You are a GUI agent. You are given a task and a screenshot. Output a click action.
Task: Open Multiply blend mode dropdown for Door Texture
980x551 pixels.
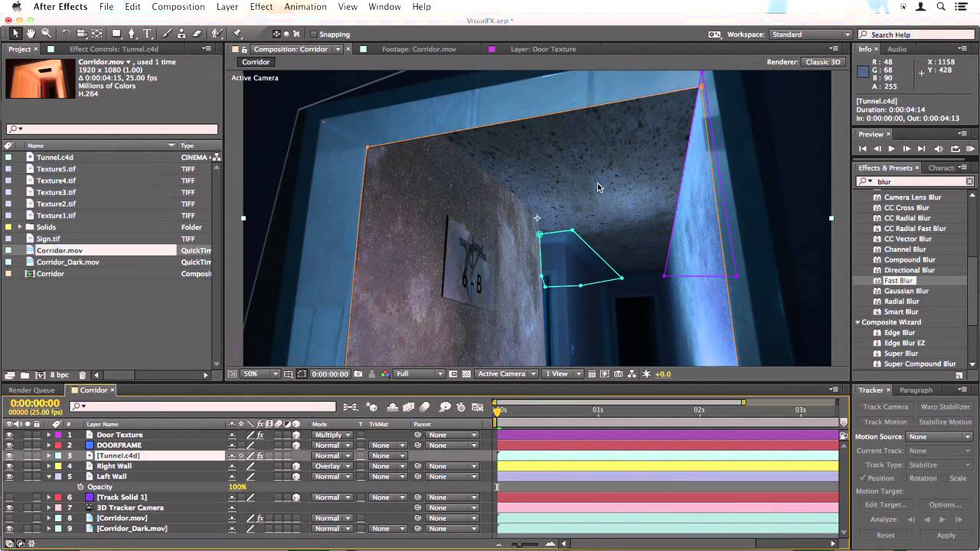coord(332,435)
